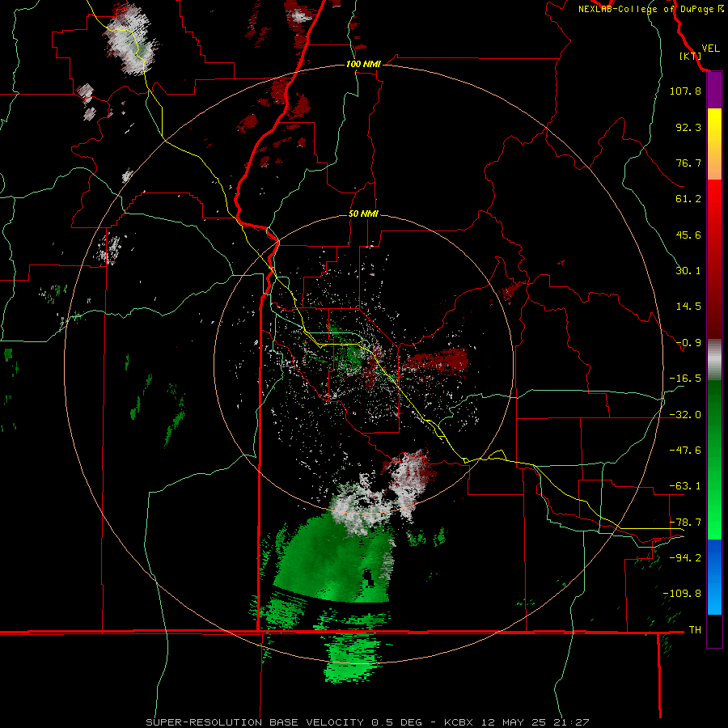728x728 pixels.
Task: Click the VEL legend title
Action: coord(710,49)
